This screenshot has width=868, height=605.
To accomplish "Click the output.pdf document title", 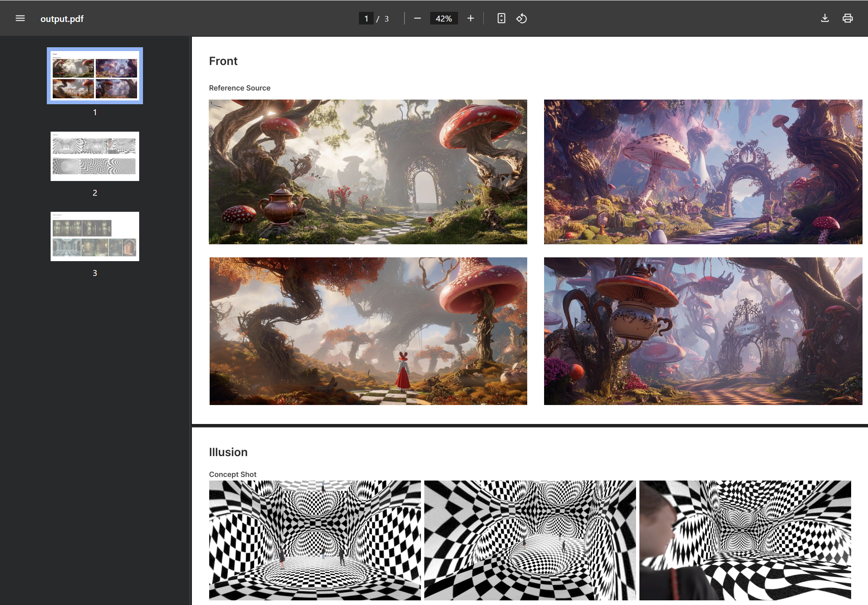I will point(62,19).
